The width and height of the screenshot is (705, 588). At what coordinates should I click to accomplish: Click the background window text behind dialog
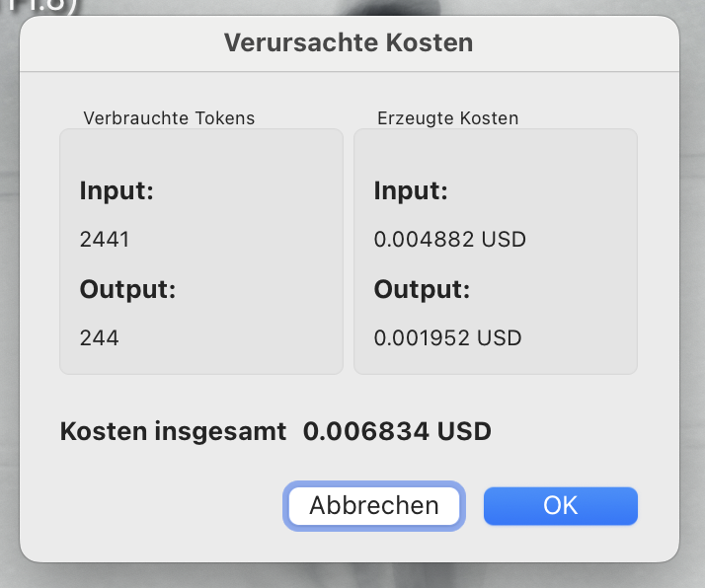[x=39, y=7]
